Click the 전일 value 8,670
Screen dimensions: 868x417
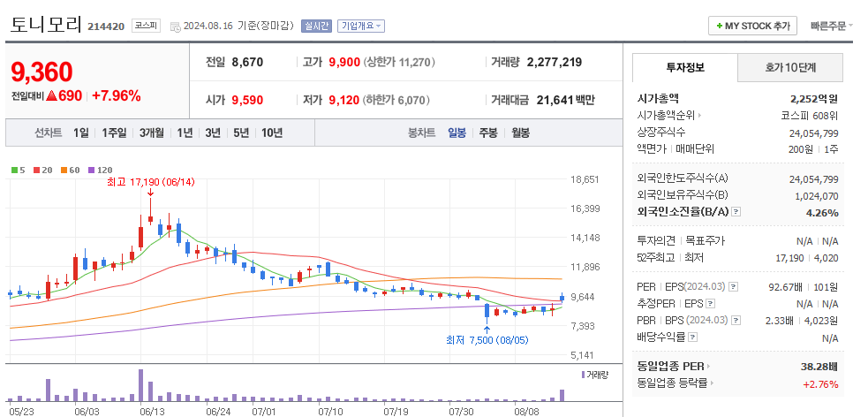point(247,62)
